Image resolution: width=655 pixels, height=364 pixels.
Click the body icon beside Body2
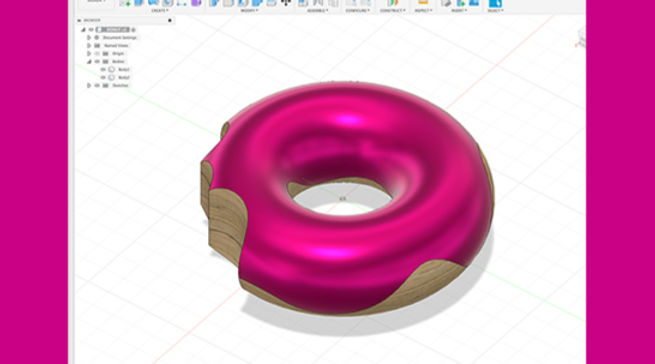point(112,77)
